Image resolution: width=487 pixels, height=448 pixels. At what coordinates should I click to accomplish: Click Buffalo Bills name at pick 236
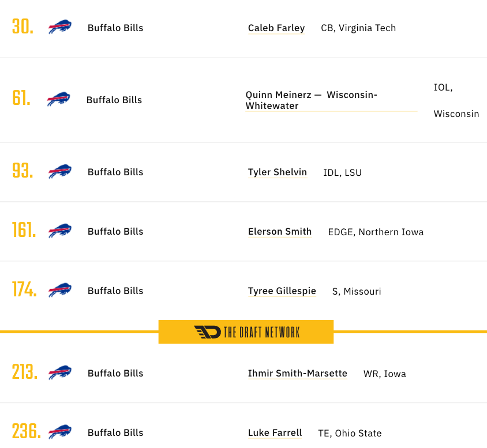[115, 432]
